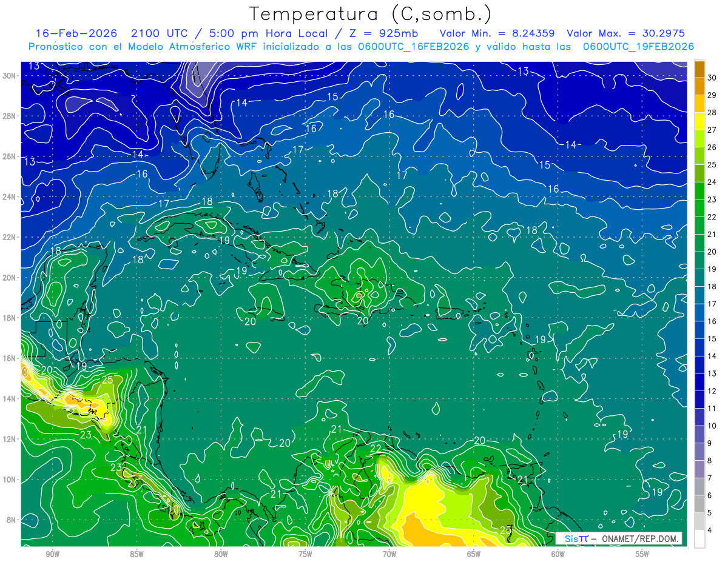The height and width of the screenshot is (562, 728).
Task: Click the 8N latitude axis label
Action: click(x=12, y=520)
